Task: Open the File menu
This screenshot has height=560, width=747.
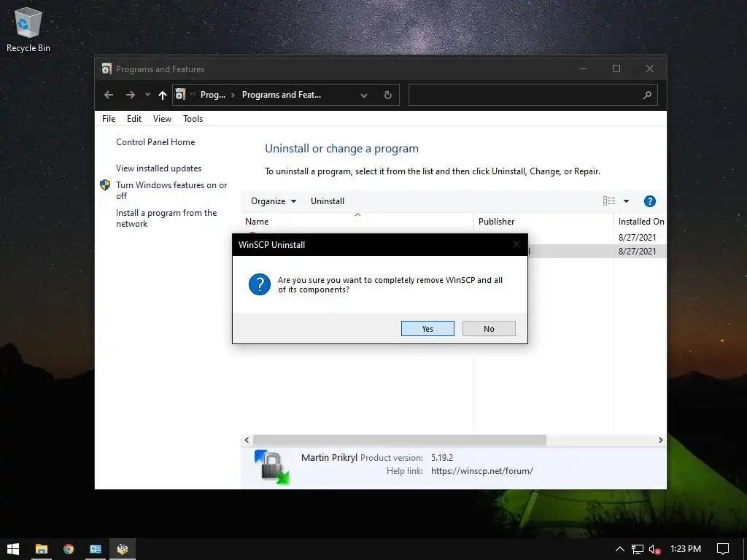Action: (x=109, y=119)
